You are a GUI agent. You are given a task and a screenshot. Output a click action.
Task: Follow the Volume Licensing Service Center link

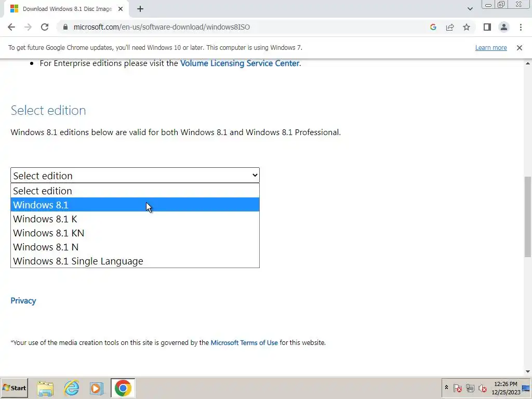[x=240, y=63]
